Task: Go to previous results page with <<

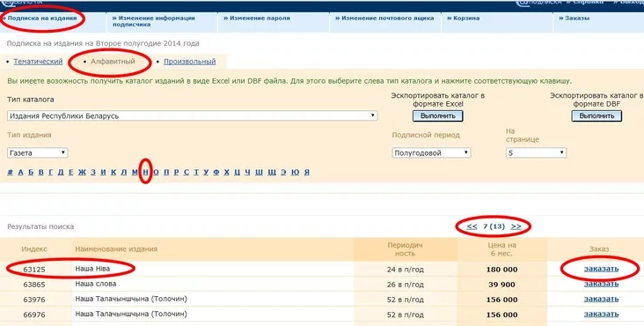Action: click(x=472, y=226)
